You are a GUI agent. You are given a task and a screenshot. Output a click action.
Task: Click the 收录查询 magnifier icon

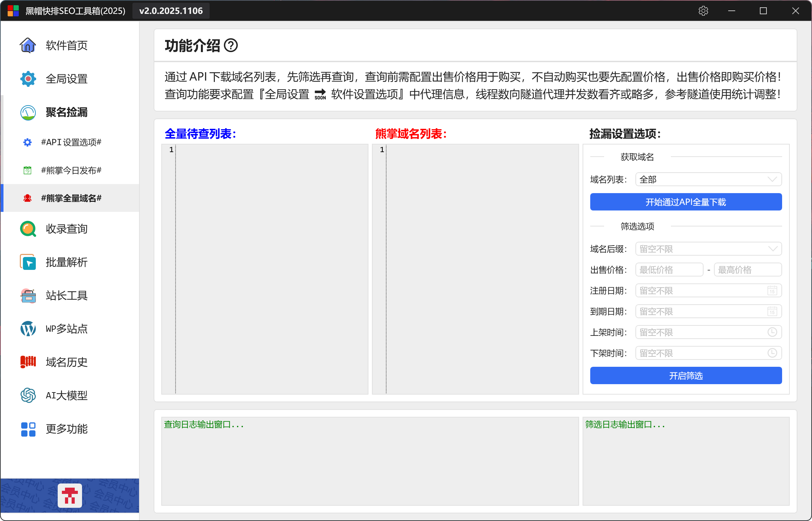[28, 229]
